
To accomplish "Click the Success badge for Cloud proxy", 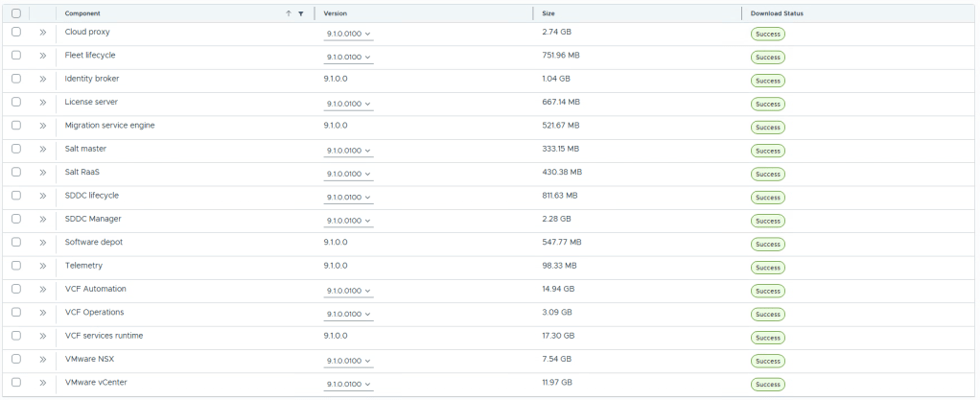I will point(767,34).
